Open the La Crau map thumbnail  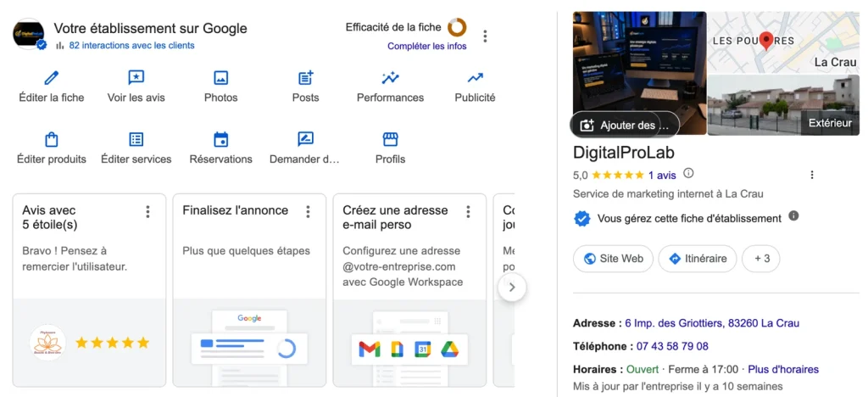click(x=783, y=42)
